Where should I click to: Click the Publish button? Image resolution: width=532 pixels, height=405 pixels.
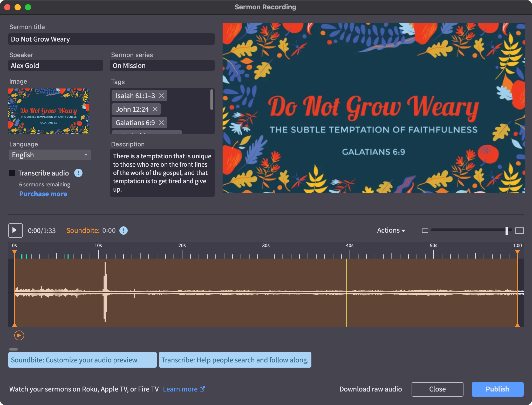click(x=497, y=389)
